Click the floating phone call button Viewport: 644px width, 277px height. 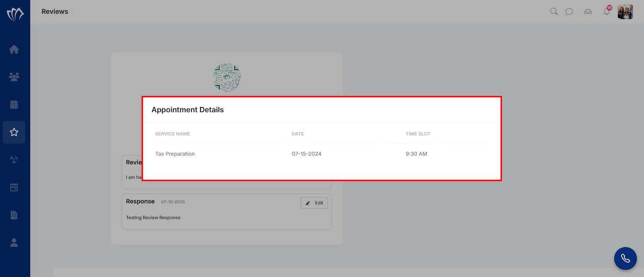[625, 258]
